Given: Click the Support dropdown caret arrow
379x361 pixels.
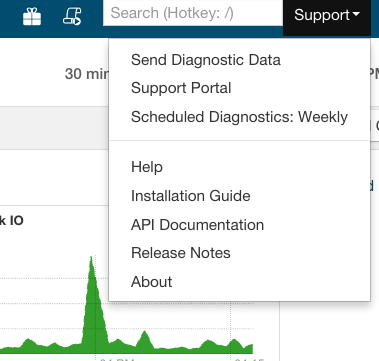Looking at the screenshot, I should (356, 14).
